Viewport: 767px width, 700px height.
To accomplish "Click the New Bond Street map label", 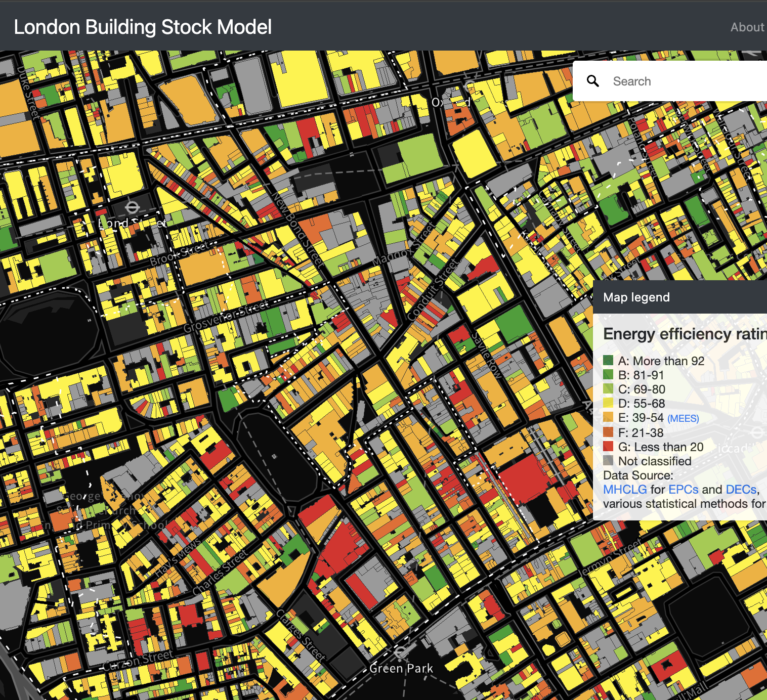I will [x=297, y=229].
